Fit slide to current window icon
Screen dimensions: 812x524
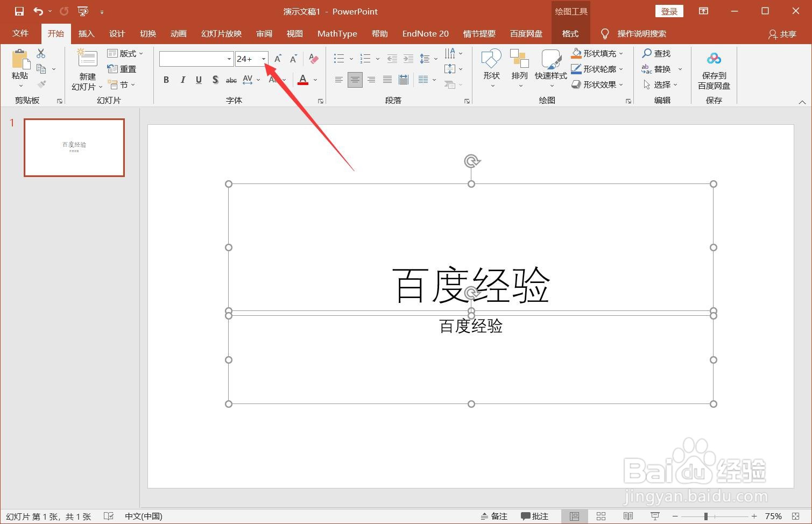pyautogui.click(x=796, y=516)
